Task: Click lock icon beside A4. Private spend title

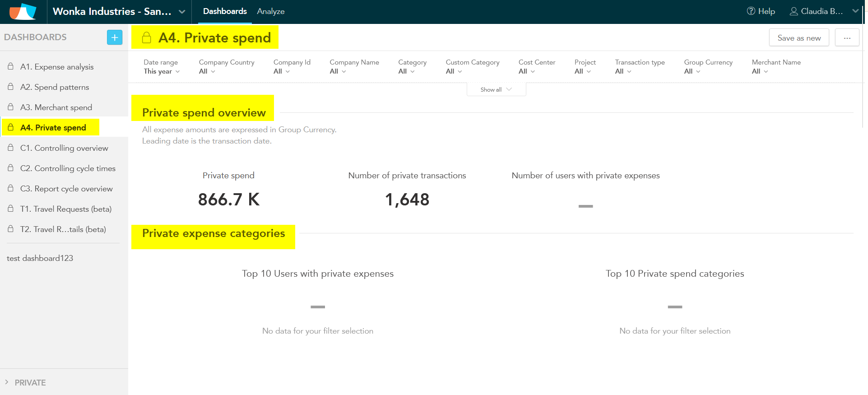Action: tap(146, 38)
